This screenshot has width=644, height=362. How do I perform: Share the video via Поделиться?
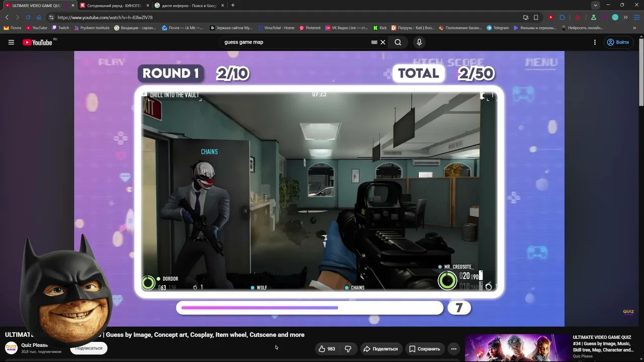380,349
